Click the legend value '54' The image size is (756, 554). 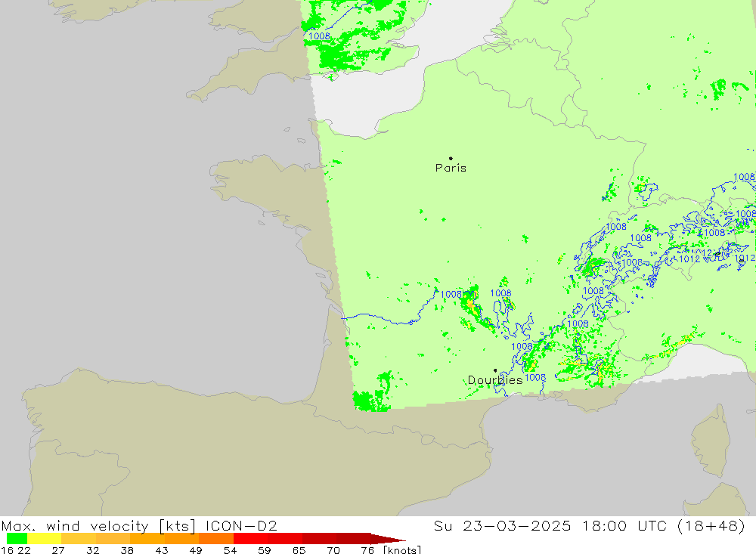[x=230, y=549]
